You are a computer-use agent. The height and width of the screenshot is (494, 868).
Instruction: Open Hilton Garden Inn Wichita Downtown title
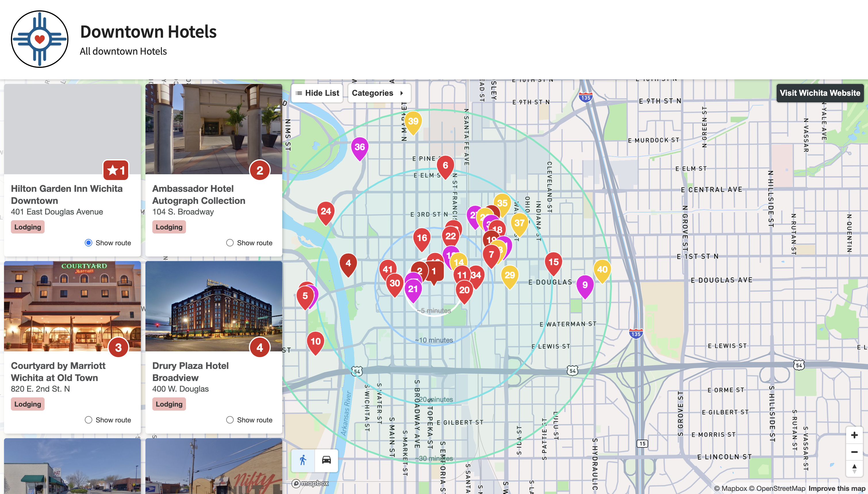(66, 194)
